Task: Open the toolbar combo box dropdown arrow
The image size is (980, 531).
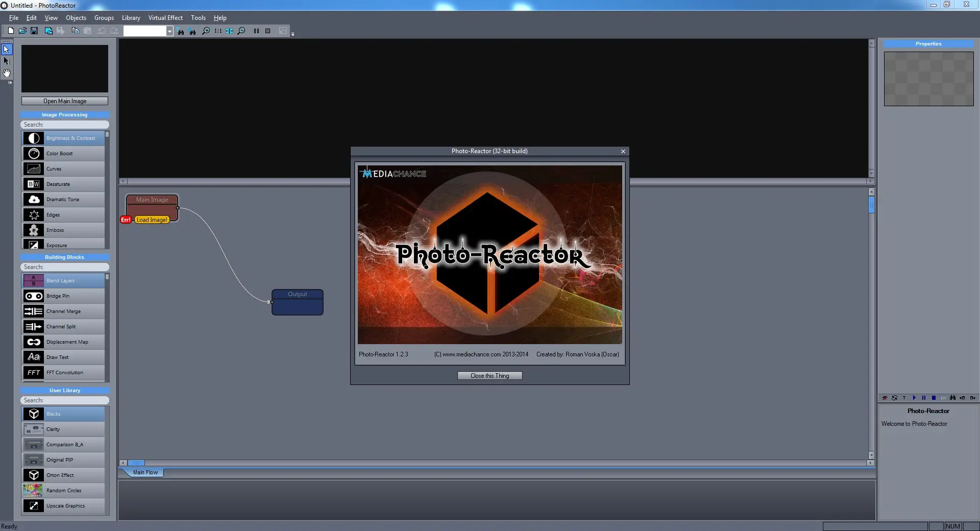Action: click(x=169, y=31)
